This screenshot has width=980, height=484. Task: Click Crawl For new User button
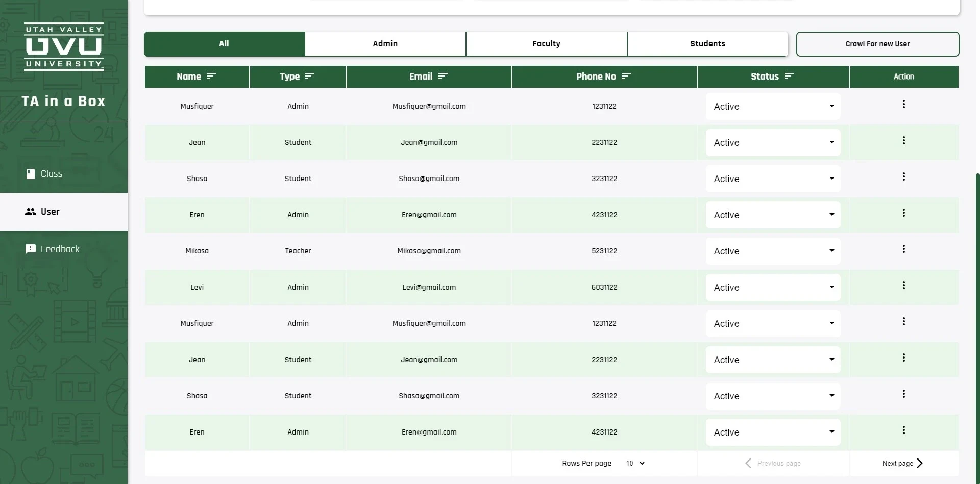click(877, 44)
